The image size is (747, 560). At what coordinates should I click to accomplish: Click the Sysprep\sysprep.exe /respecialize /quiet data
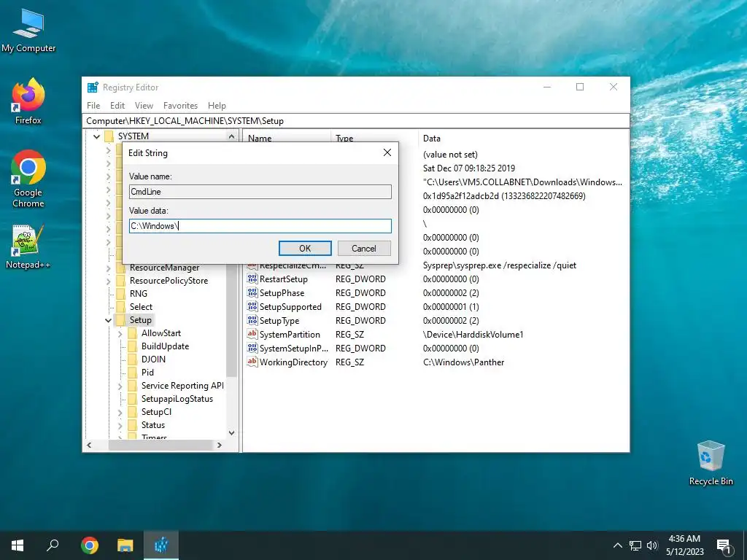(500, 265)
